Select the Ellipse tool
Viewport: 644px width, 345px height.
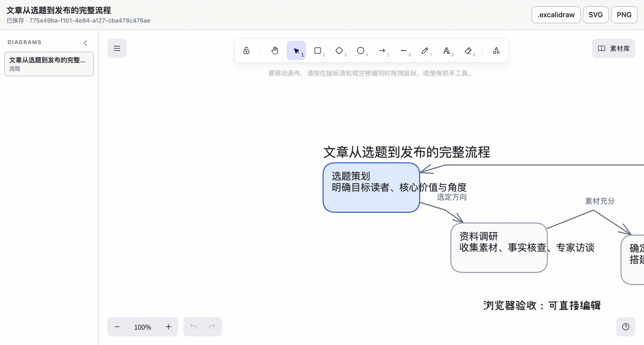coord(361,51)
